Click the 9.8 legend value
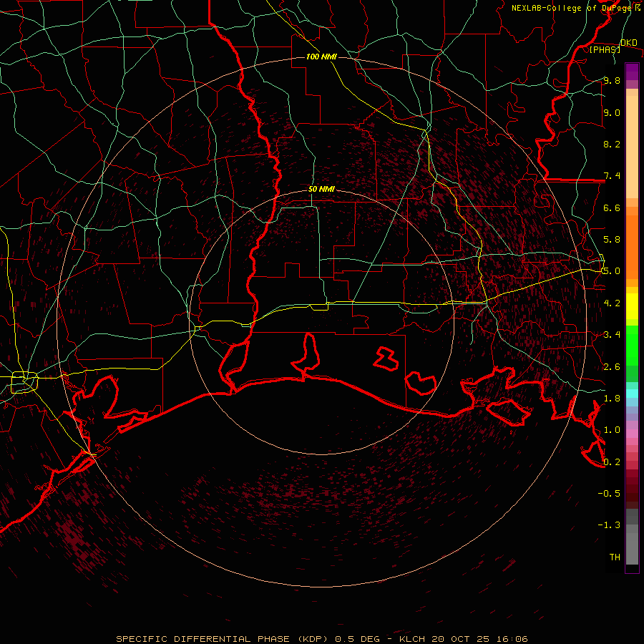Viewport: 644px width, 644px height. tap(612, 80)
